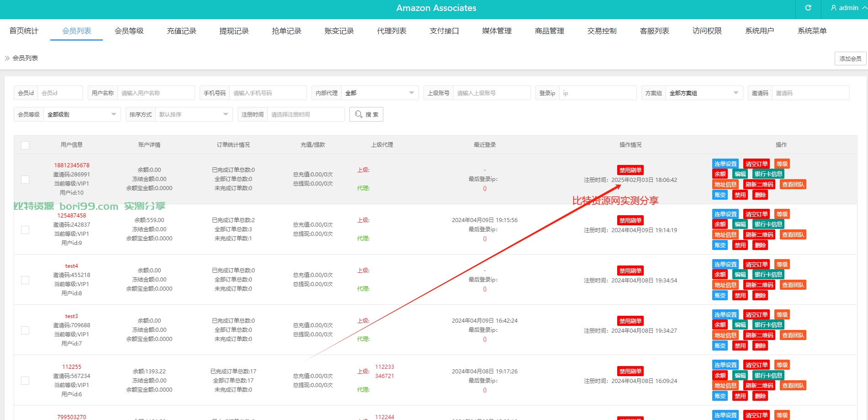Click 删除 for user test4
868x420 pixels.
[760, 295]
